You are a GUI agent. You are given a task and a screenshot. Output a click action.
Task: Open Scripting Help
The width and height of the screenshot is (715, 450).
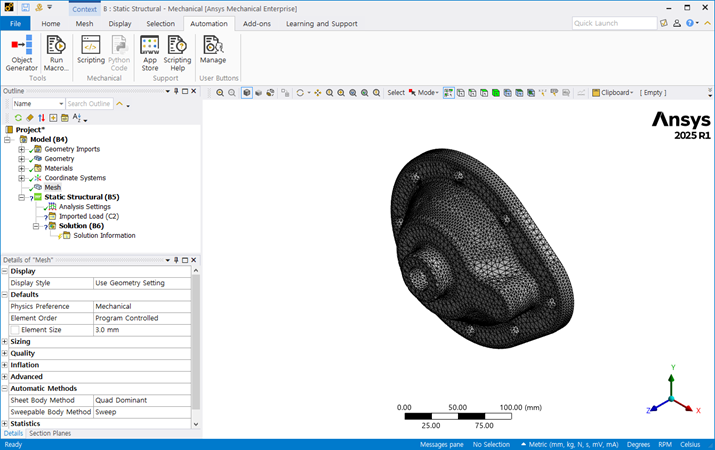177,53
